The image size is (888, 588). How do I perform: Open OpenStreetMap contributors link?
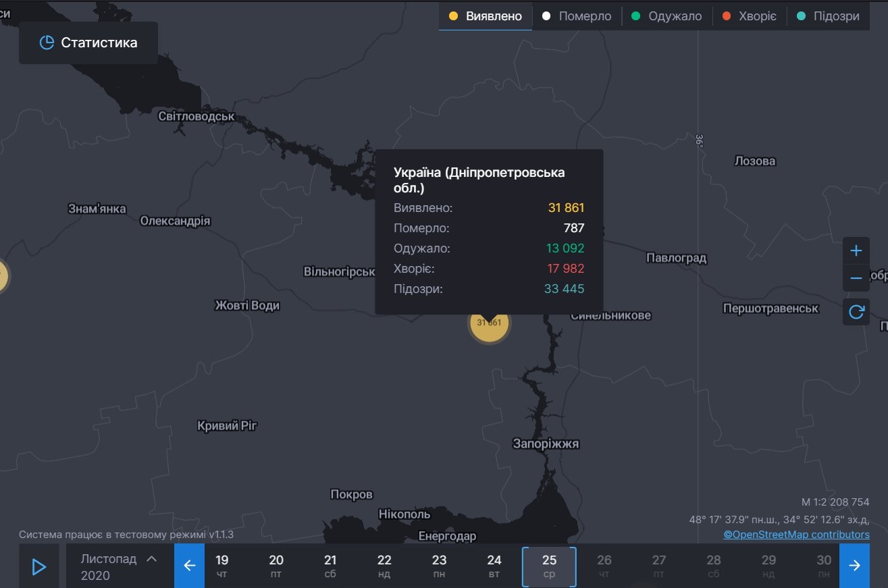(x=796, y=535)
